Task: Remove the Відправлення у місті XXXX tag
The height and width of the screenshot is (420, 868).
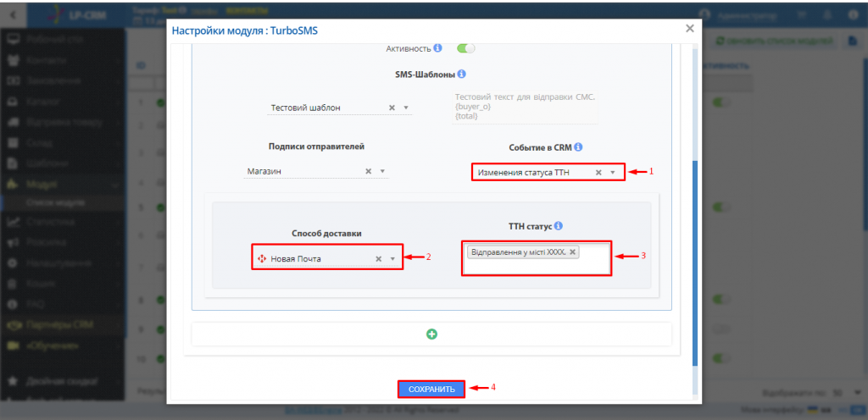Action: (x=572, y=252)
